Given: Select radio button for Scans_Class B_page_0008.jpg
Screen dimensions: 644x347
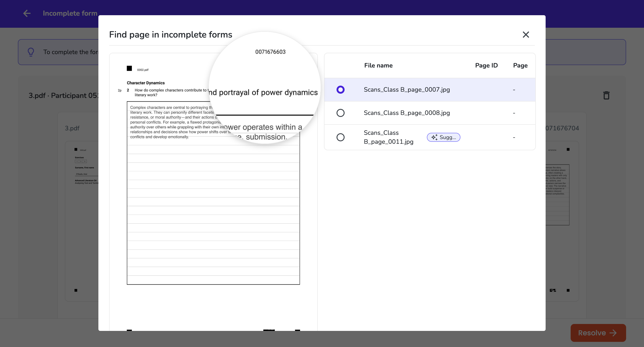Looking at the screenshot, I should (340, 113).
